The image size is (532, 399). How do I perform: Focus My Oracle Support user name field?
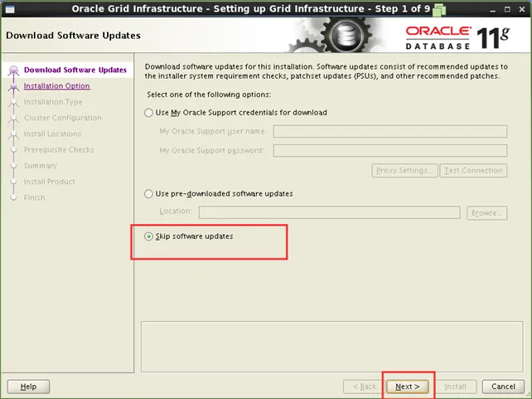390,131
